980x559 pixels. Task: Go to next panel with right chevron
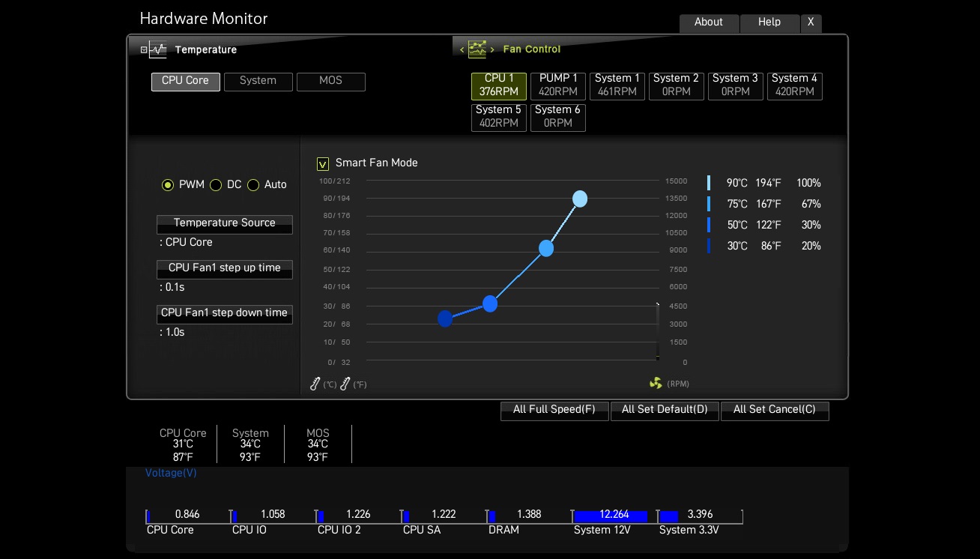[492, 49]
